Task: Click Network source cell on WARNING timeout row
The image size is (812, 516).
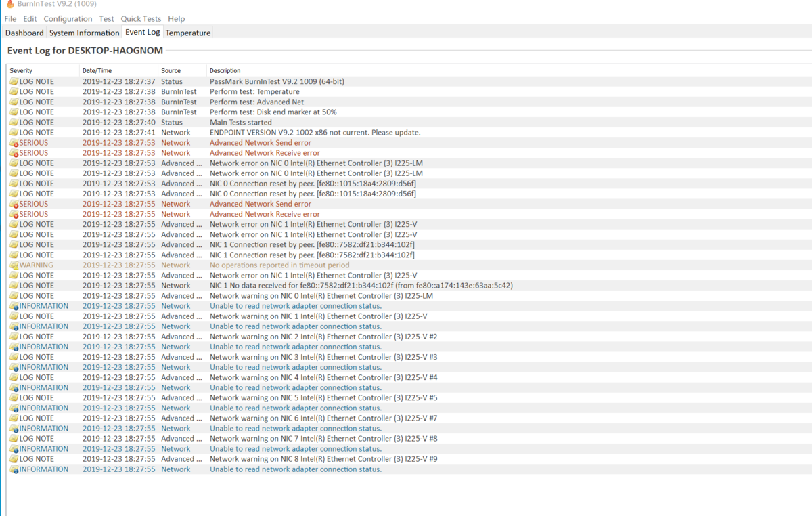Action: [x=176, y=265]
